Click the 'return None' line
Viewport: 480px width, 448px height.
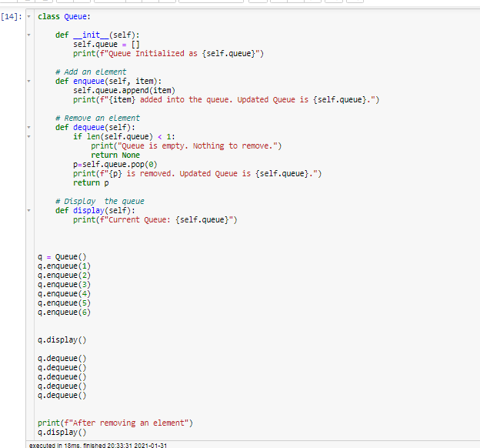[x=115, y=155]
